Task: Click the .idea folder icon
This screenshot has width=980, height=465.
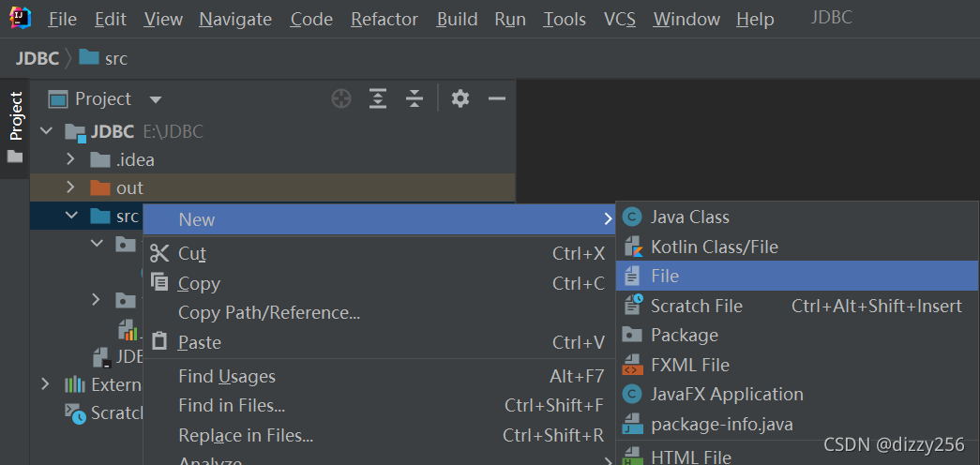Action: click(x=100, y=160)
